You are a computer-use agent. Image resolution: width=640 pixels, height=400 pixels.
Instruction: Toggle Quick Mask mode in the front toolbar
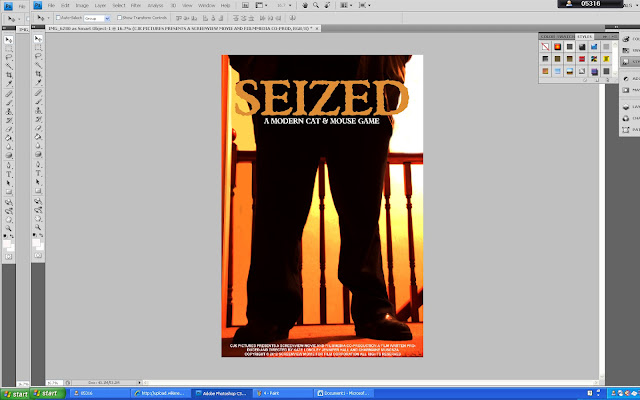(x=38, y=255)
